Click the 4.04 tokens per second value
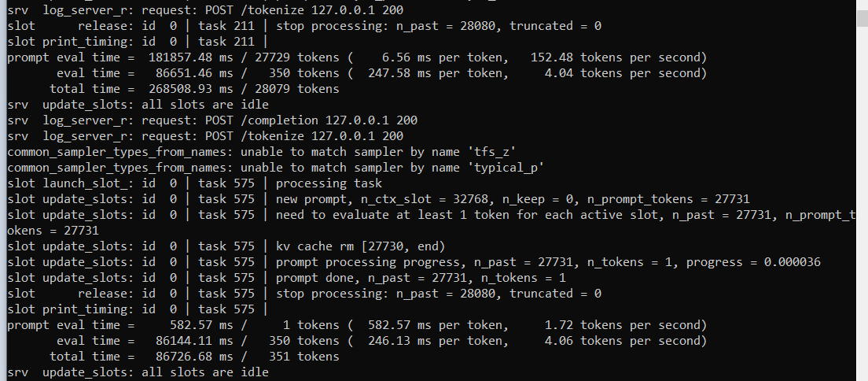This screenshot has height=381, width=868. coord(626,73)
